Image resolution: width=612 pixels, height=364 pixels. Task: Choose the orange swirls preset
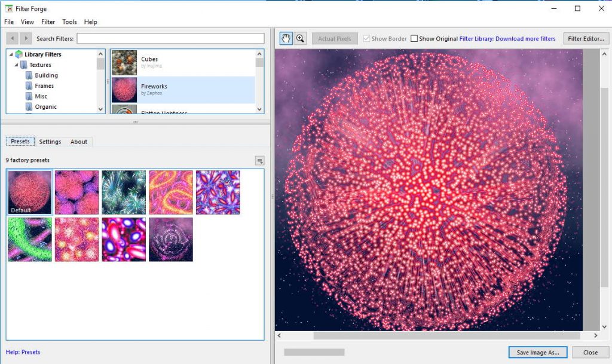tap(171, 192)
